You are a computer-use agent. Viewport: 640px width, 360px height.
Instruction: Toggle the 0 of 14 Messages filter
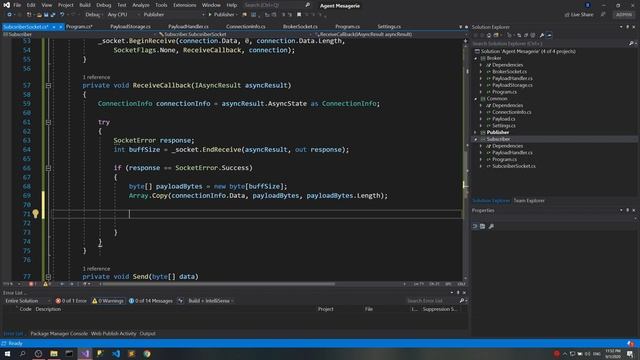151,301
